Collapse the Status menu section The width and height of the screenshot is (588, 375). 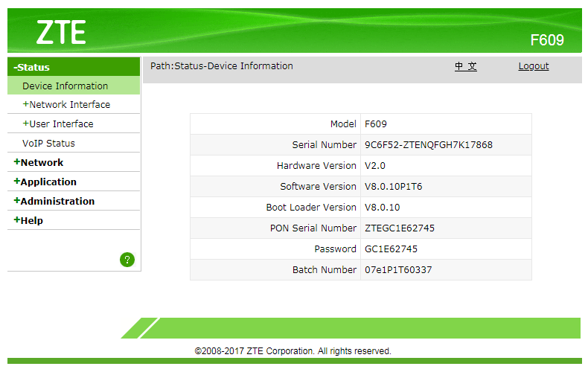coord(74,67)
